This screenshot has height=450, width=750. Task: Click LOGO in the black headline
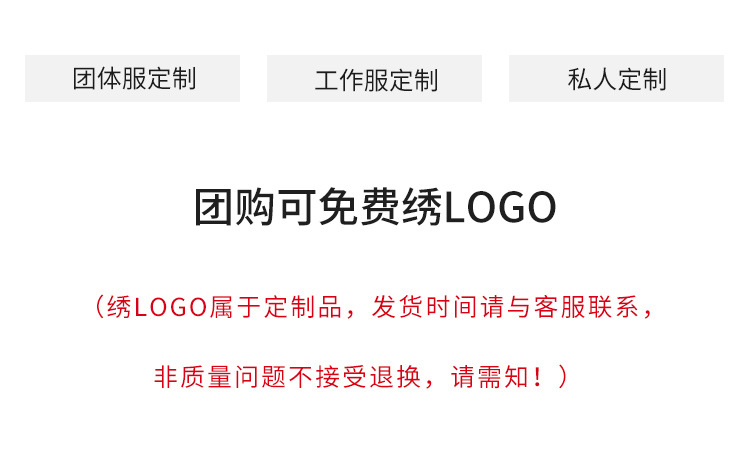click(500, 208)
